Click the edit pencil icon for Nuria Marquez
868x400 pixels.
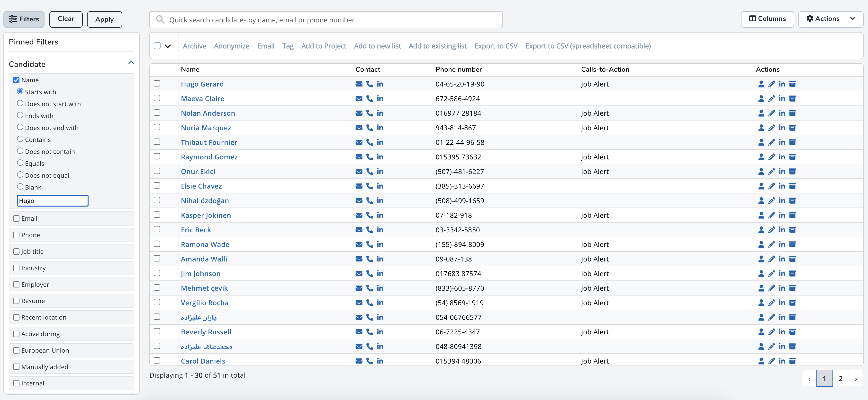771,128
